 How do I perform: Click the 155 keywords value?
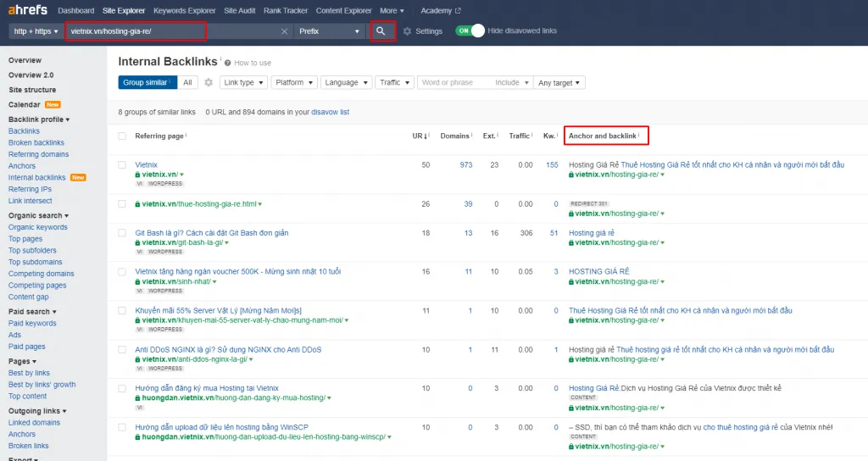[x=552, y=165]
